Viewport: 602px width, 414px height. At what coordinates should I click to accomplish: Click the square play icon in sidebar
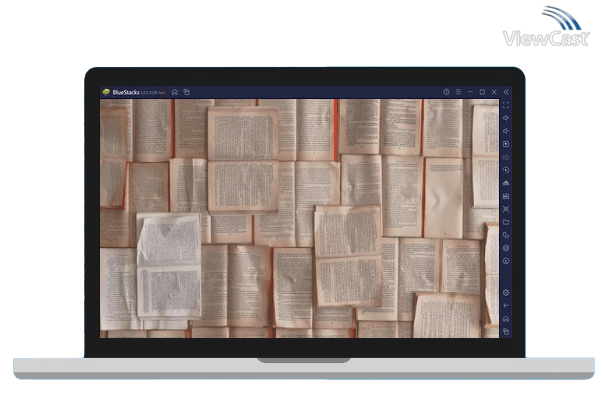tap(506, 144)
